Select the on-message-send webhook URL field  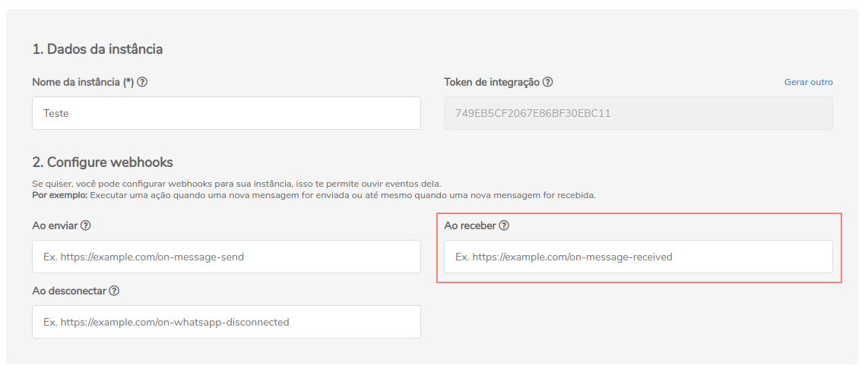point(227,257)
